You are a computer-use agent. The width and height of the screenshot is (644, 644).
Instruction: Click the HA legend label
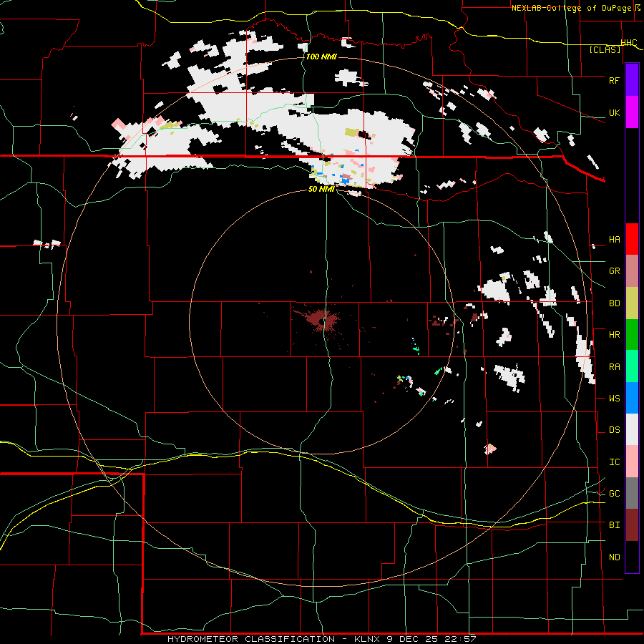(614, 240)
